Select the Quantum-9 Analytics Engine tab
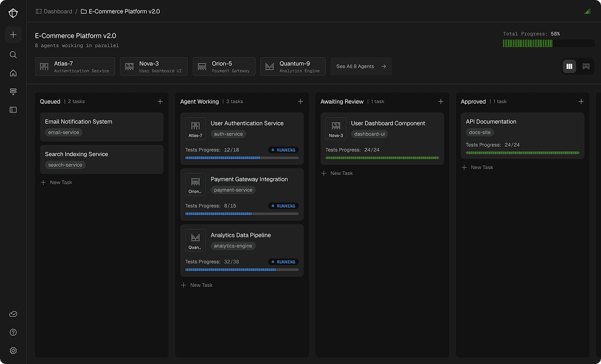The width and height of the screenshot is (601, 364). click(293, 67)
